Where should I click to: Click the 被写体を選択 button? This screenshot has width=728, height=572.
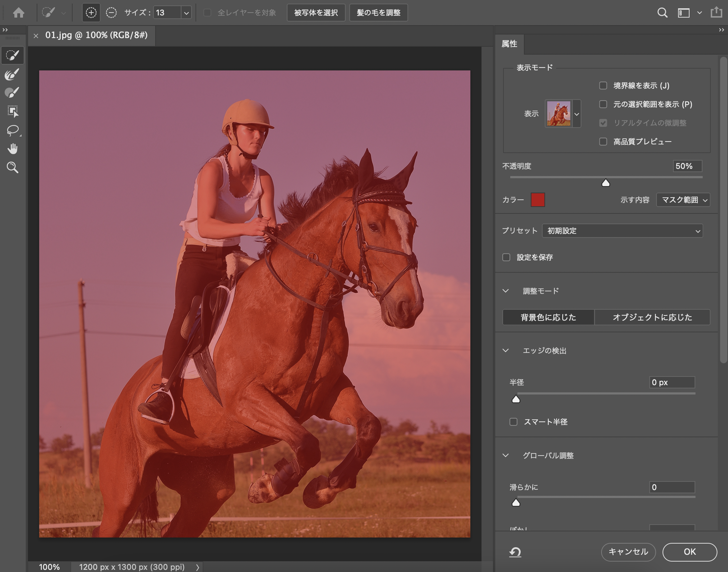tap(316, 13)
